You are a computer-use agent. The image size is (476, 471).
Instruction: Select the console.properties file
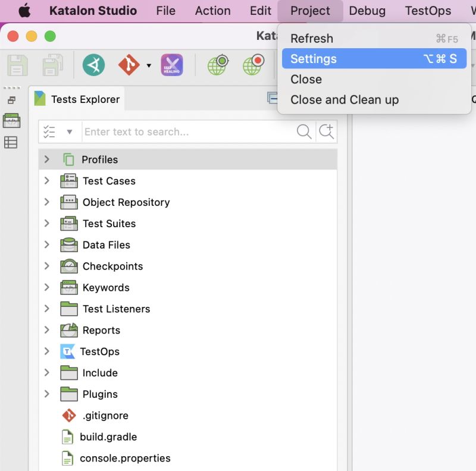(125, 458)
